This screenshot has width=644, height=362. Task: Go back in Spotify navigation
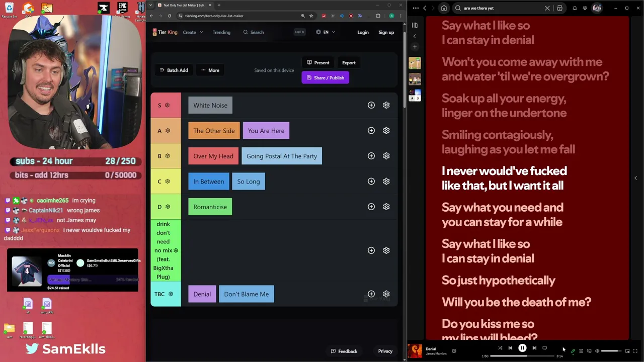(x=425, y=8)
